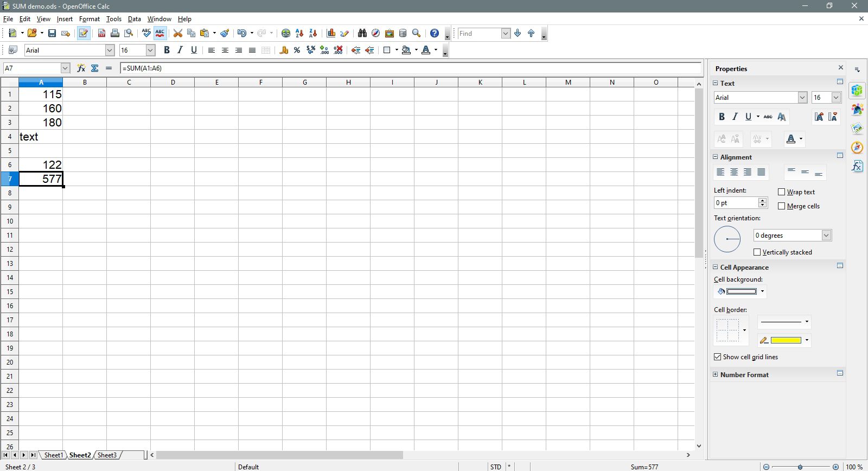
Task: Insert a chart
Action: (x=331, y=34)
